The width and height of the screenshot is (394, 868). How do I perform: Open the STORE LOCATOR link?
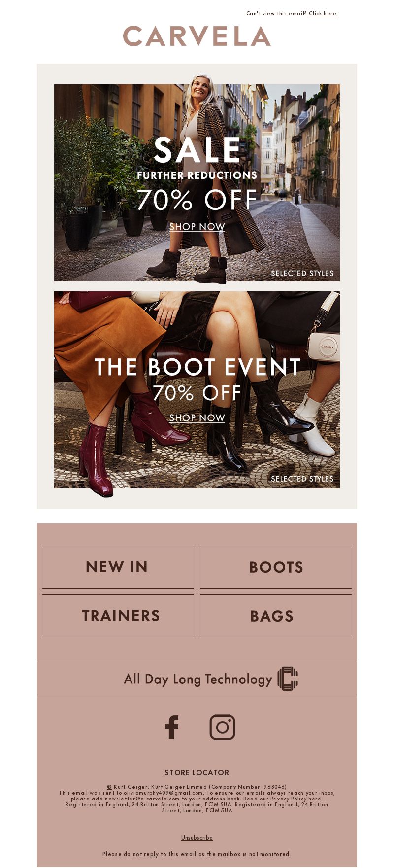coord(197,772)
